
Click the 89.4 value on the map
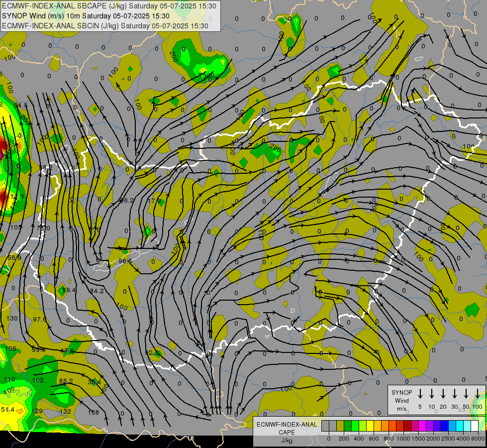pyautogui.click(x=69, y=290)
